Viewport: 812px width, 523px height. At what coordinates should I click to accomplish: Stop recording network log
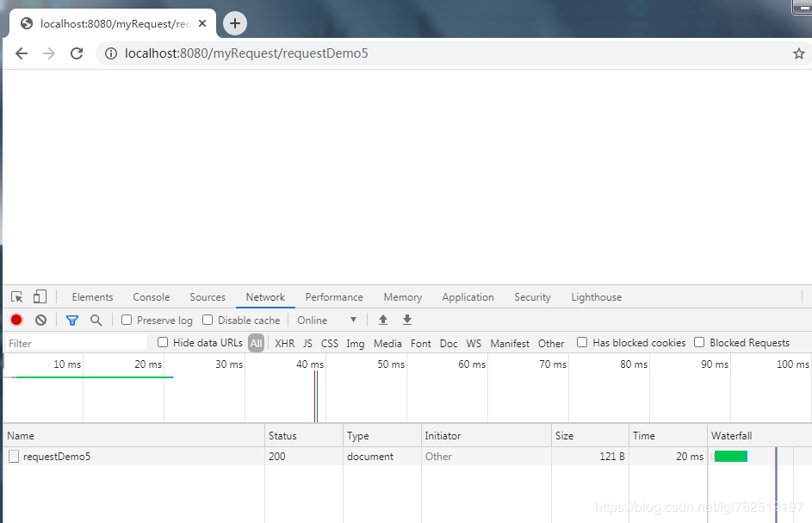pos(16,321)
